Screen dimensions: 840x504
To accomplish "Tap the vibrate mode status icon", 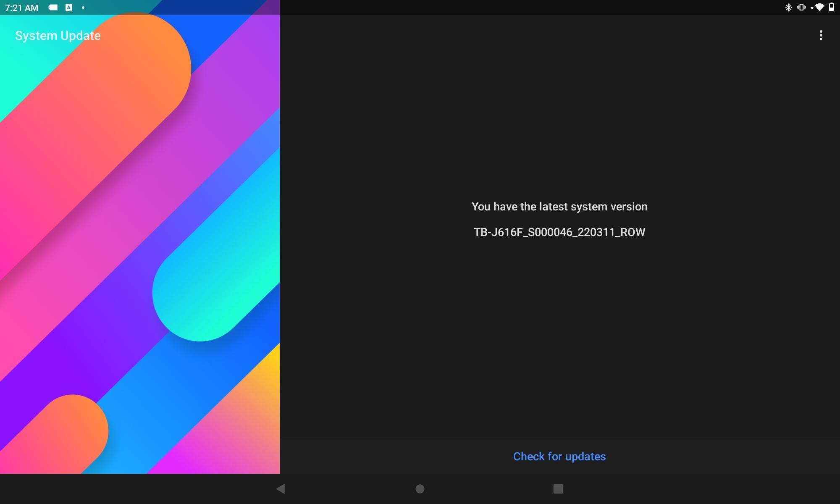I will (x=801, y=8).
